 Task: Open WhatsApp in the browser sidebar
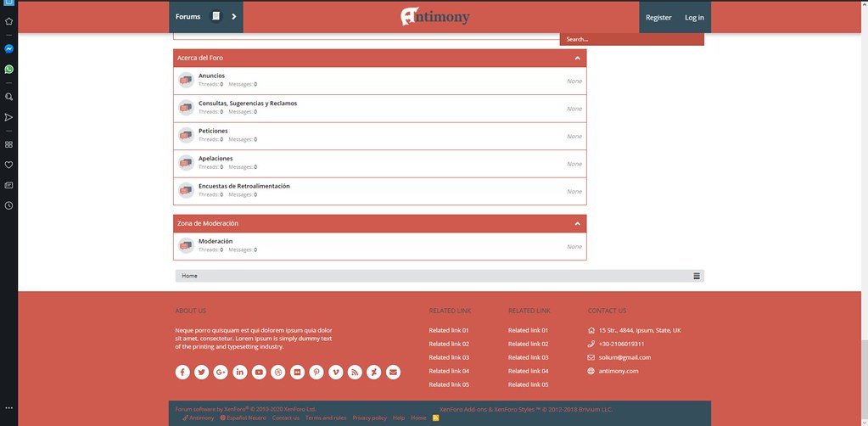point(8,70)
